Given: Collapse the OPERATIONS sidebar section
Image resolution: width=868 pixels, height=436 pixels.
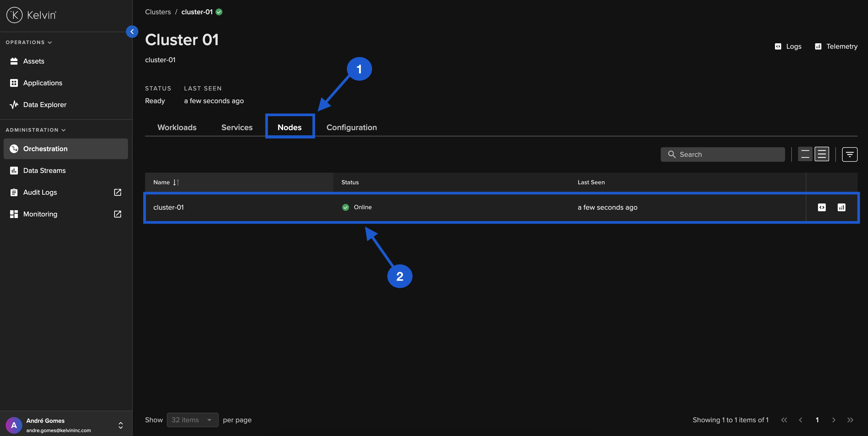Looking at the screenshot, I should click(50, 42).
